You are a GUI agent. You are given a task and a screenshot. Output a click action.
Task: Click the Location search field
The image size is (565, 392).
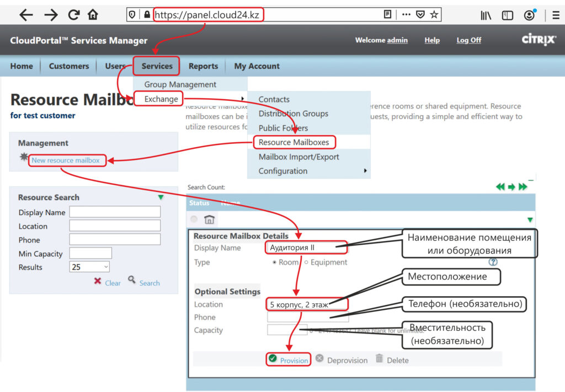click(x=115, y=225)
